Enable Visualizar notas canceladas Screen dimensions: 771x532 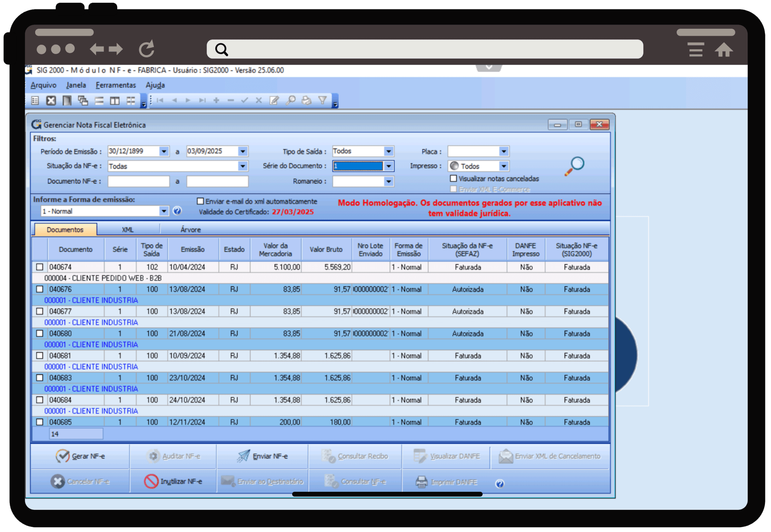453,179
